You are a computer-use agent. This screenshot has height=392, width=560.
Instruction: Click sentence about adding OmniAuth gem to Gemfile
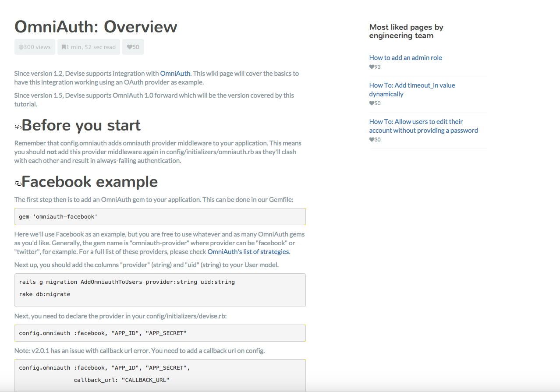point(154,199)
